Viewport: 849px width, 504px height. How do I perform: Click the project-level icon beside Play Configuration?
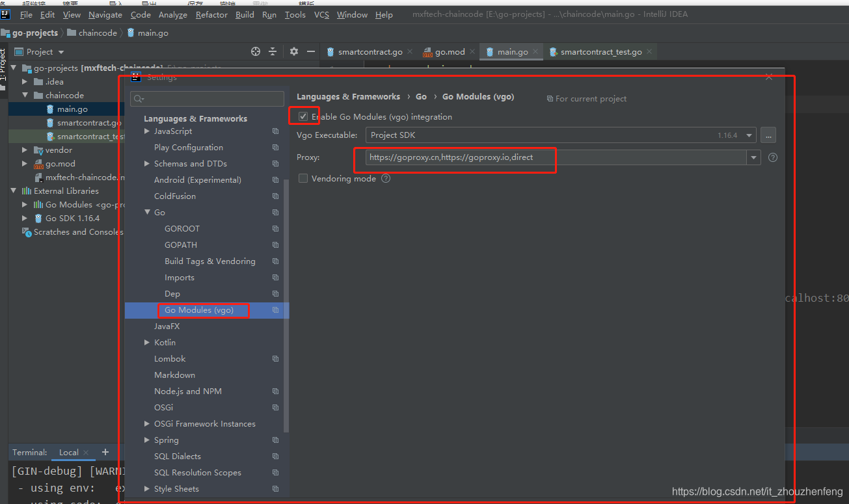(276, 148)
